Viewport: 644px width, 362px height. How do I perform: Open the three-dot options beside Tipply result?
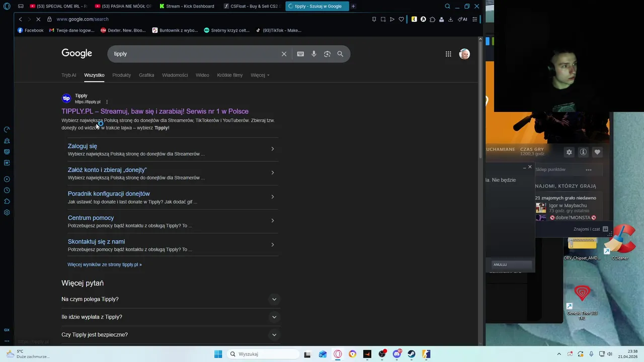click(107, 102)
